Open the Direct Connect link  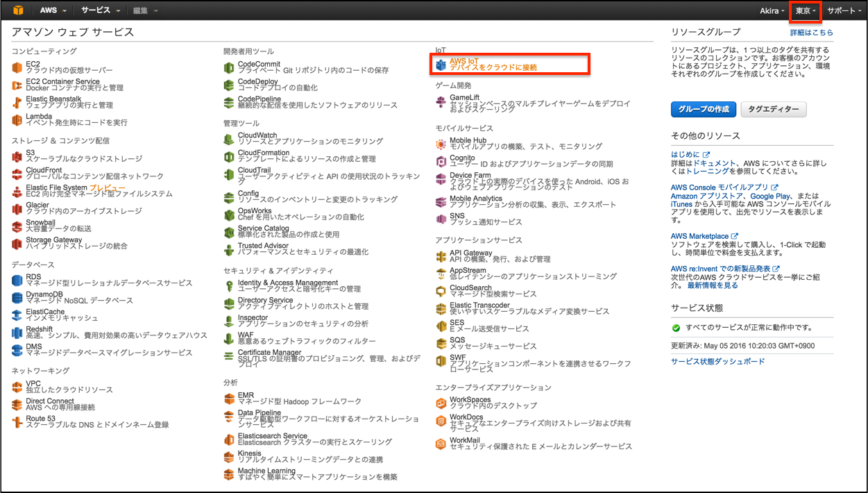50,401
